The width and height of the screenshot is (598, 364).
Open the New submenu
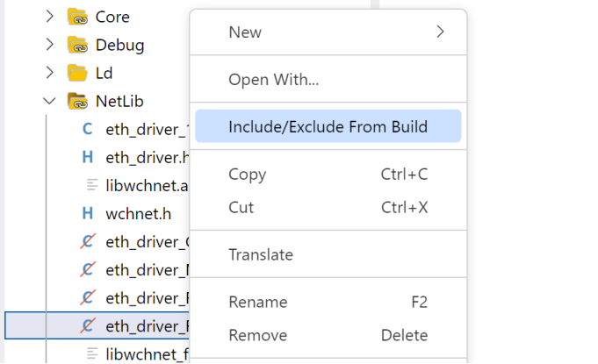coord(328,32)
